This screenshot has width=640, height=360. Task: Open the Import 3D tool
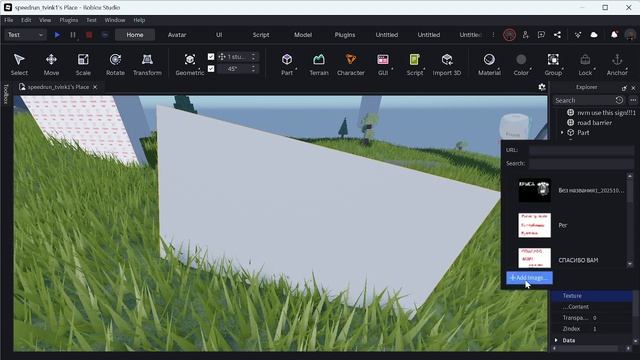(x=447, y=64)
